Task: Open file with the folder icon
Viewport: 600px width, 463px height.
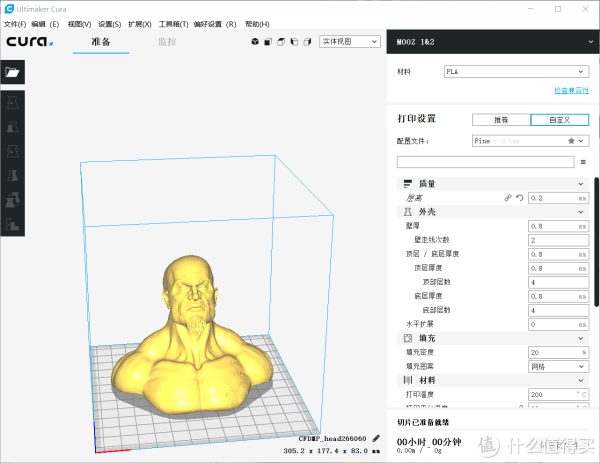Action: point(13,72)
